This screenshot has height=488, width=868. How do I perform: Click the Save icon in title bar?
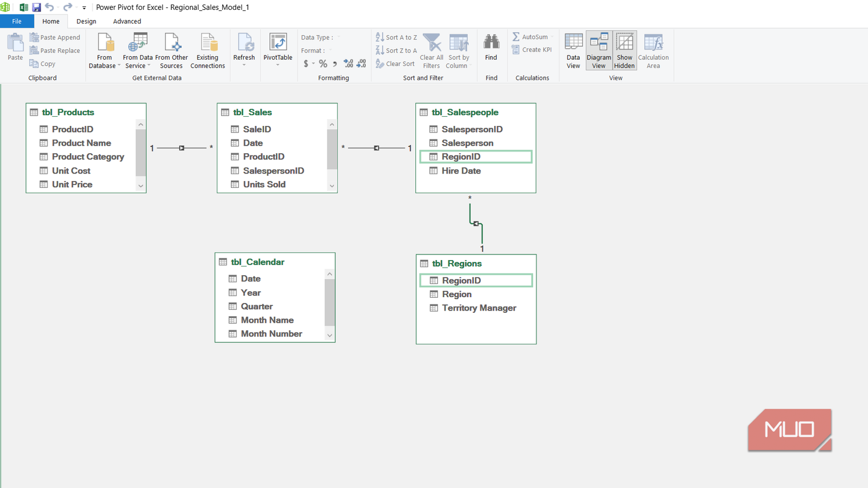click(x=36, y=8)
